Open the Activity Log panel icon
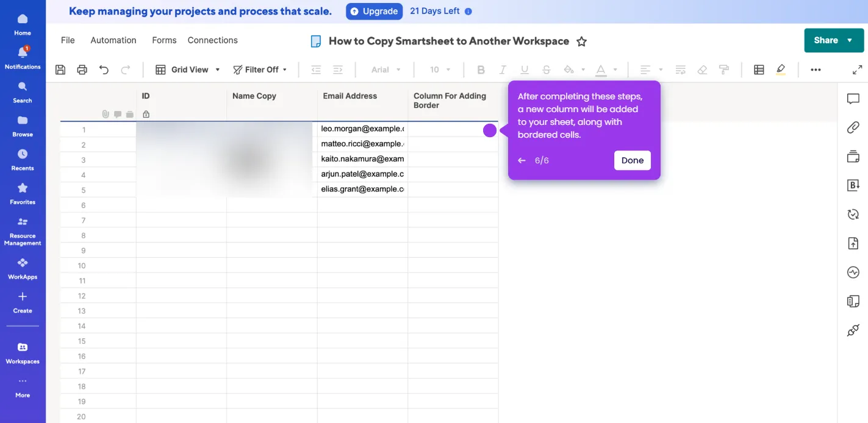Screen dimensions: 868x423 click(853, 272)
